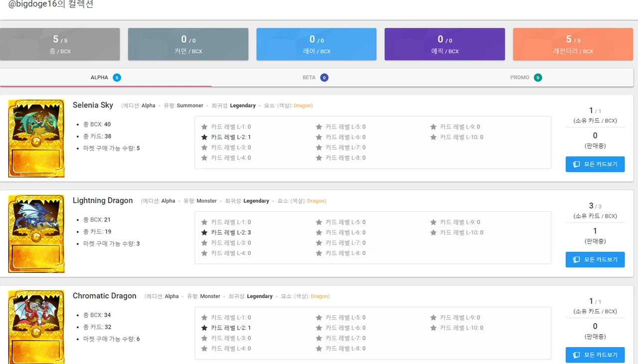Image resolution: width=638 pixels, height=364 pixels.
Task: Click black star for Chromatic Dragon L-2
Action: [204, 328]
